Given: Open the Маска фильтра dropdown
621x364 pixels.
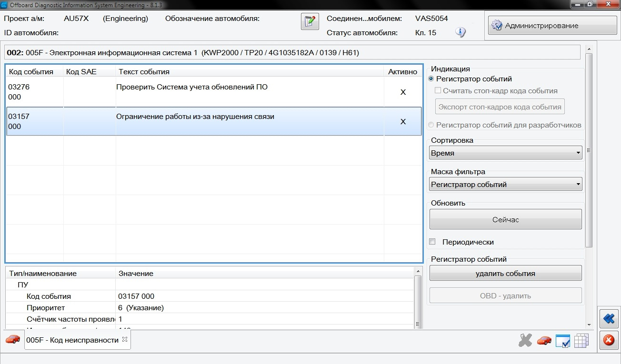Looking at the screenshot, I should pos(506,184).
